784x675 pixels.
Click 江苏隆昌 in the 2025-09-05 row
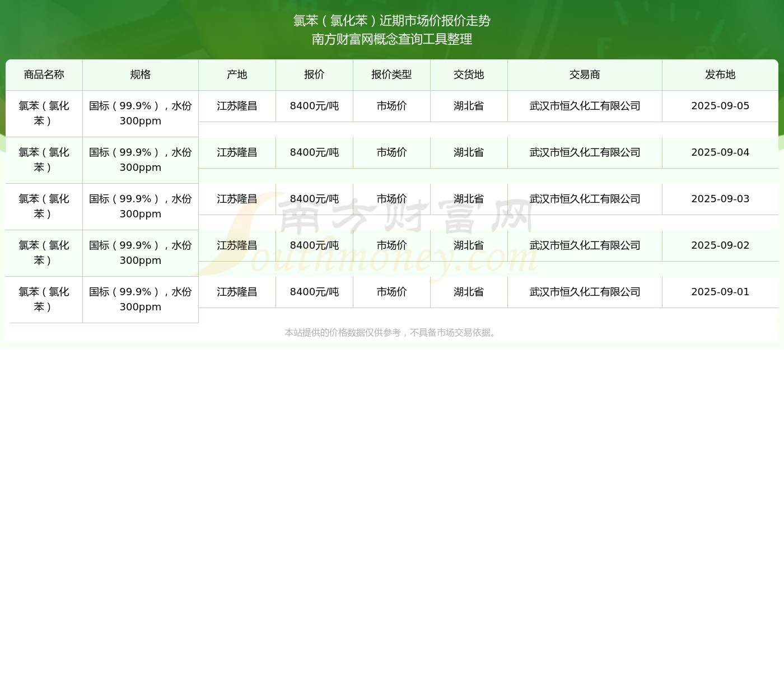tap(237, 106)
